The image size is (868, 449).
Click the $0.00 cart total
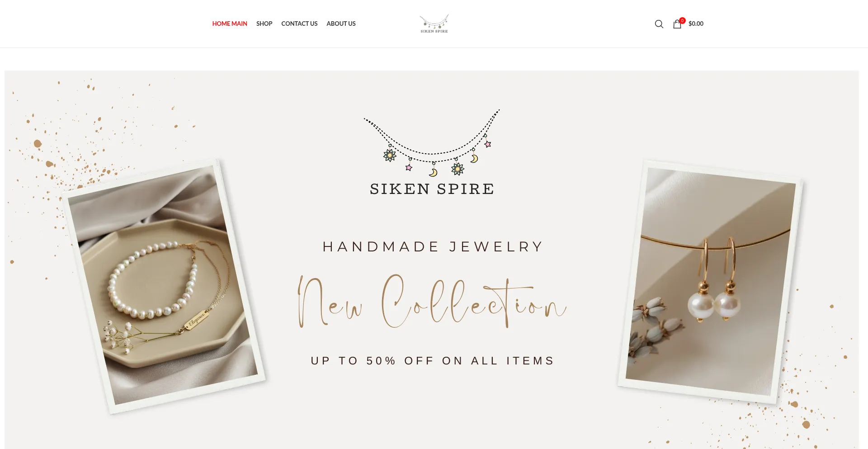click(696, 24)
